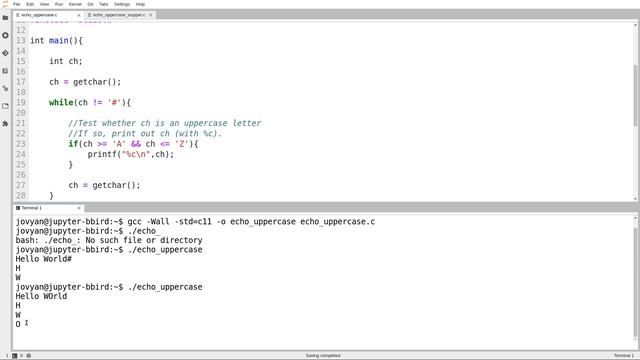640x360 pixels.
Task: Click the '//Test whether ch is an uppercase letter' comment
Action: (x=165, y=123)
